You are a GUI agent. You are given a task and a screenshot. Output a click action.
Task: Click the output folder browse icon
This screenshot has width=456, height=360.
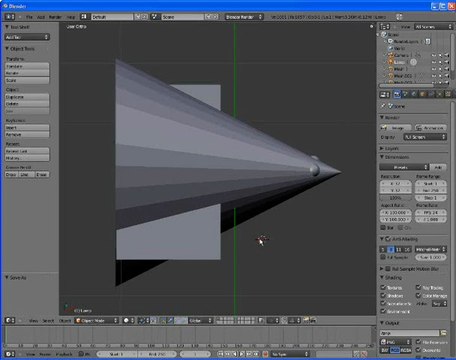tap(443, 333)
